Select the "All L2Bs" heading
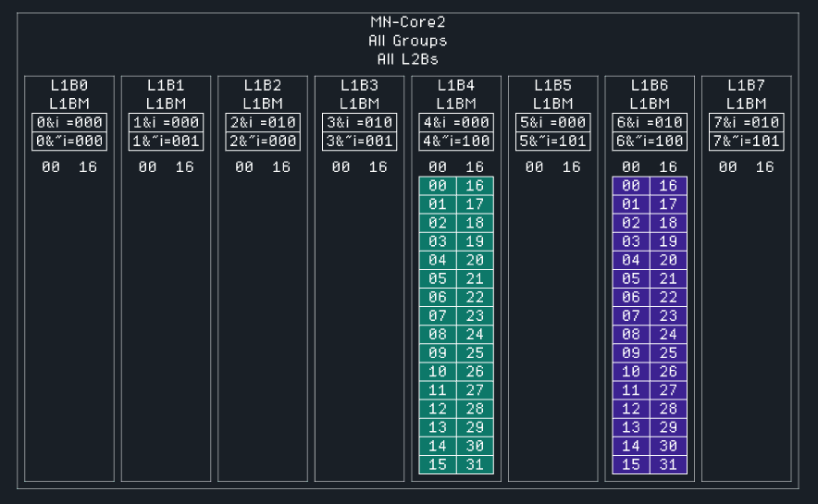Image resolution: width=818 pixels, height=504 pixels. tap(407, 59)
